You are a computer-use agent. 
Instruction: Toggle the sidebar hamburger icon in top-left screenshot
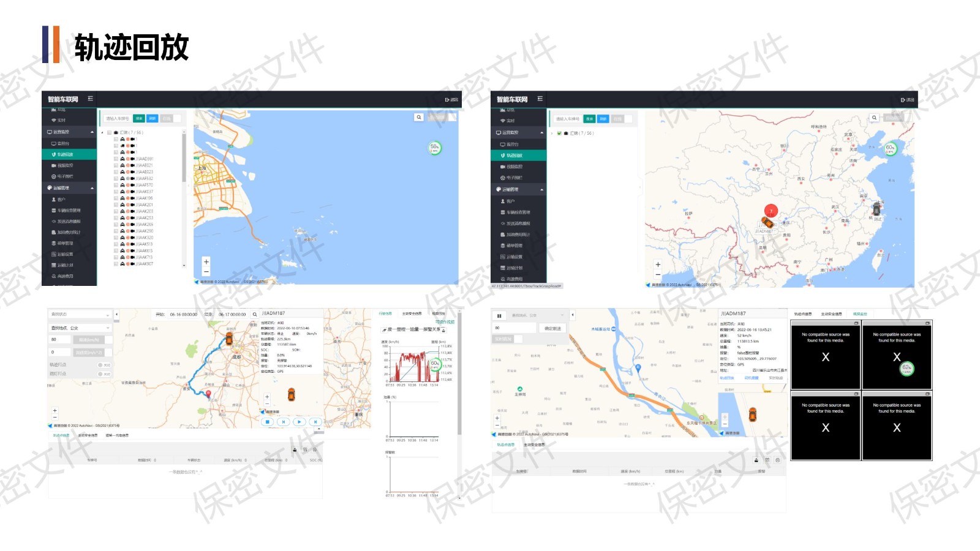pos(90,99)
